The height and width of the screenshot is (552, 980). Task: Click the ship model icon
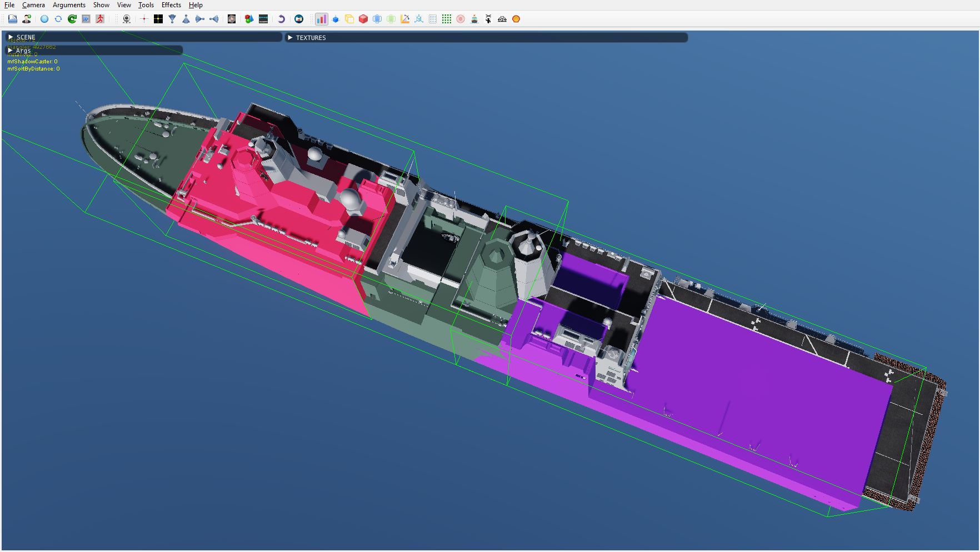[474, 19]
